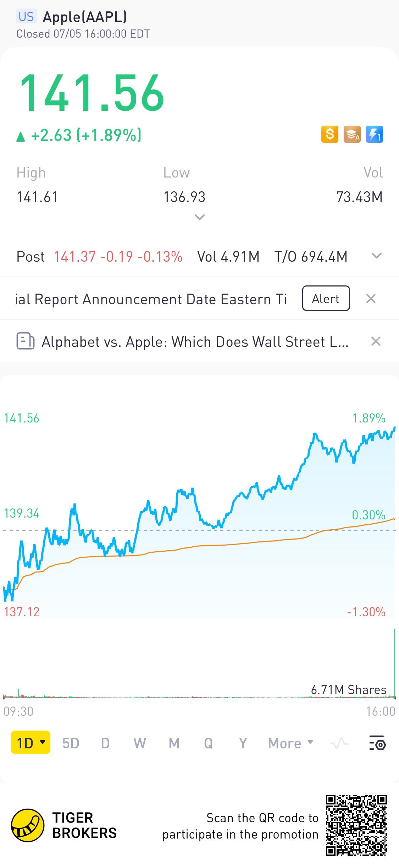Tap the Tiger Brokers logo
This screenshot has height=868, width=399.
[x=28, y=825]
